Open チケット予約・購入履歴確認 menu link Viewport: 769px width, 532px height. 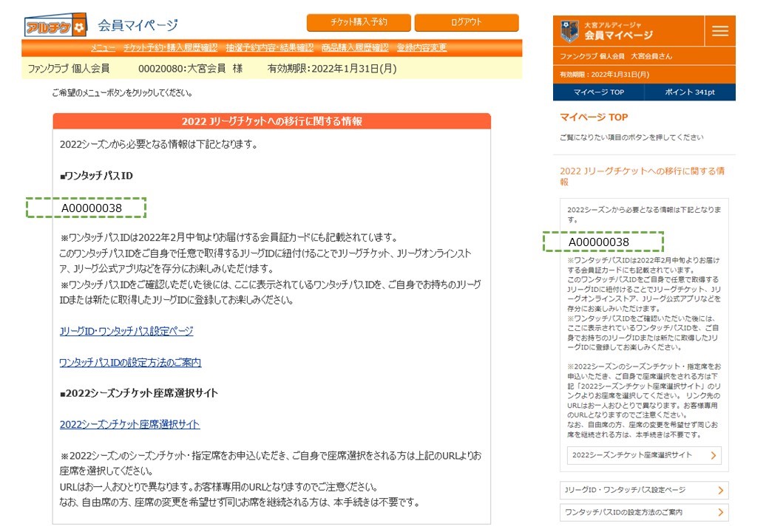pos(170,47)
